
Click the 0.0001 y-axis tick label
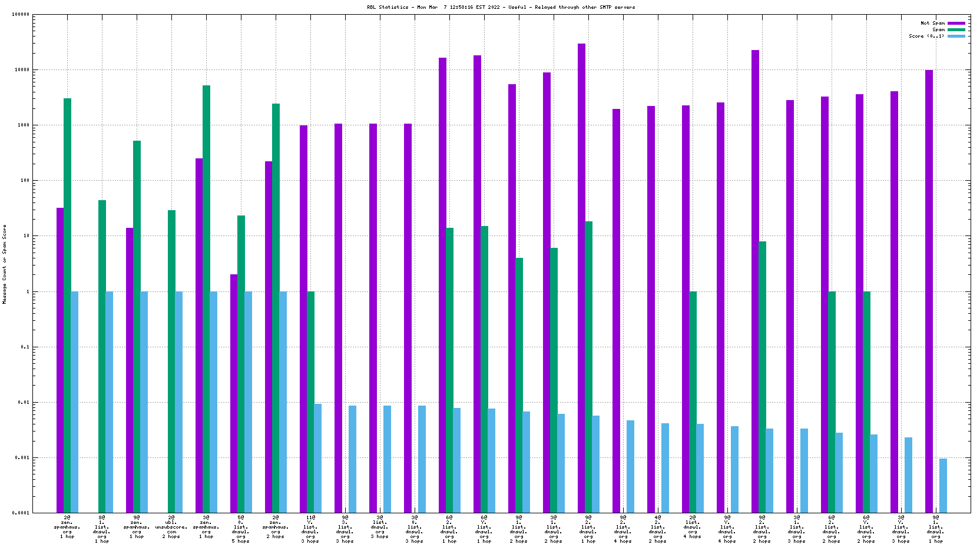click(21, 513)
